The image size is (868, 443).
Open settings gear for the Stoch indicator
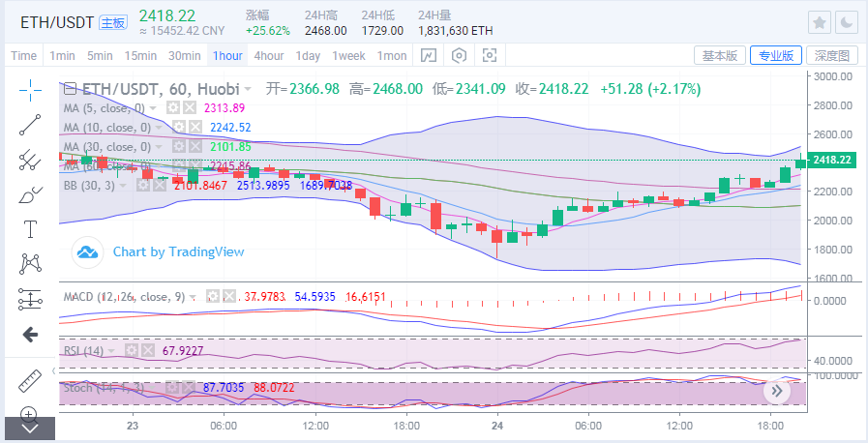[172, 388]
